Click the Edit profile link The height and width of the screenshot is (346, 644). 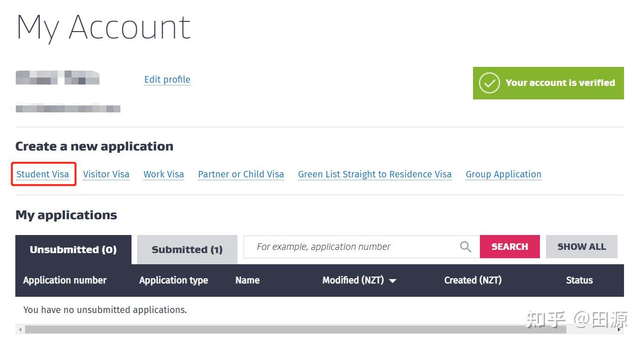pos(167,79)
